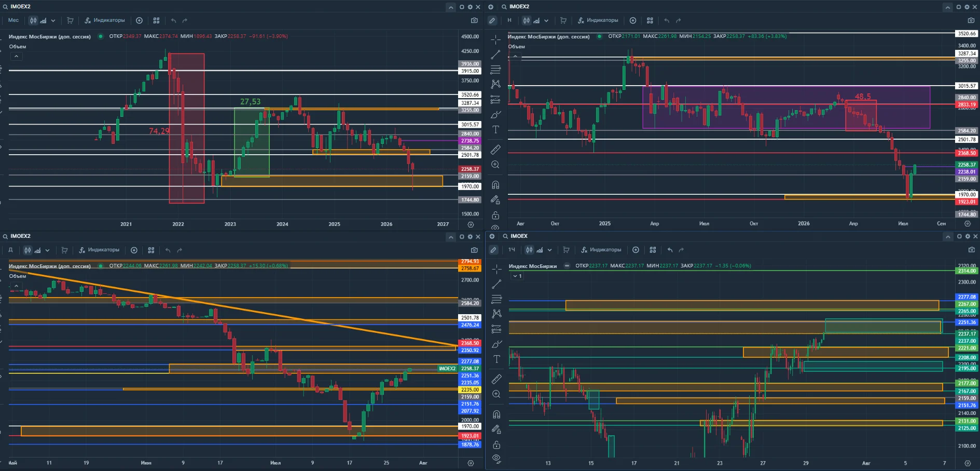Image resolution: width=980 pixels, height=471 pixels.
Task: Select the trend line tool in the 1Ч chart
Action: point(496,284)
